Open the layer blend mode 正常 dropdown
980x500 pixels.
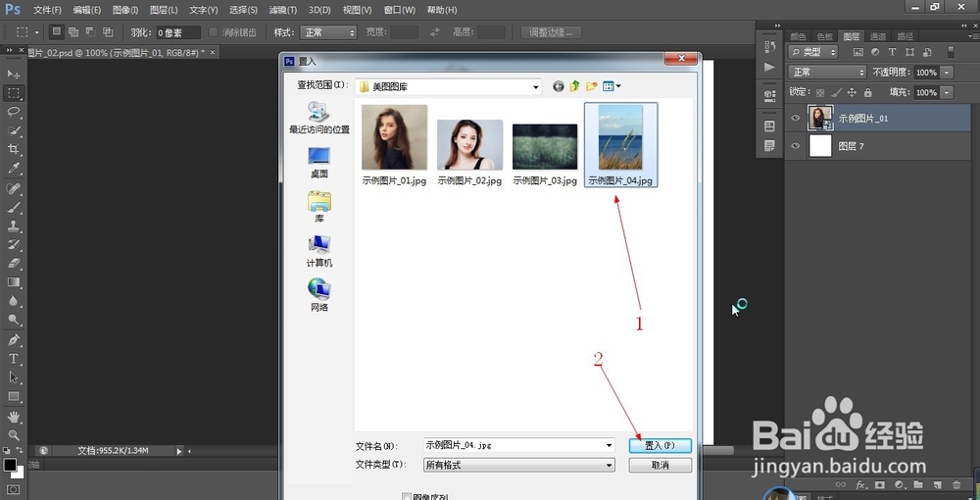(827, 72)
